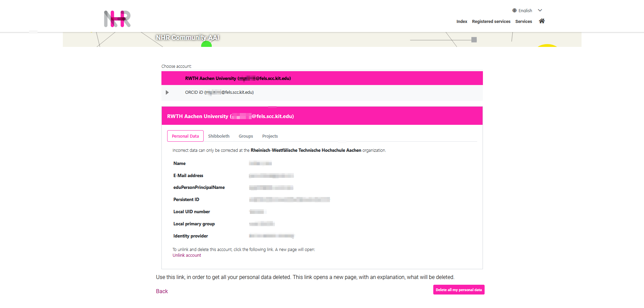Expand the ORCID iD account row

pos(167,92)
